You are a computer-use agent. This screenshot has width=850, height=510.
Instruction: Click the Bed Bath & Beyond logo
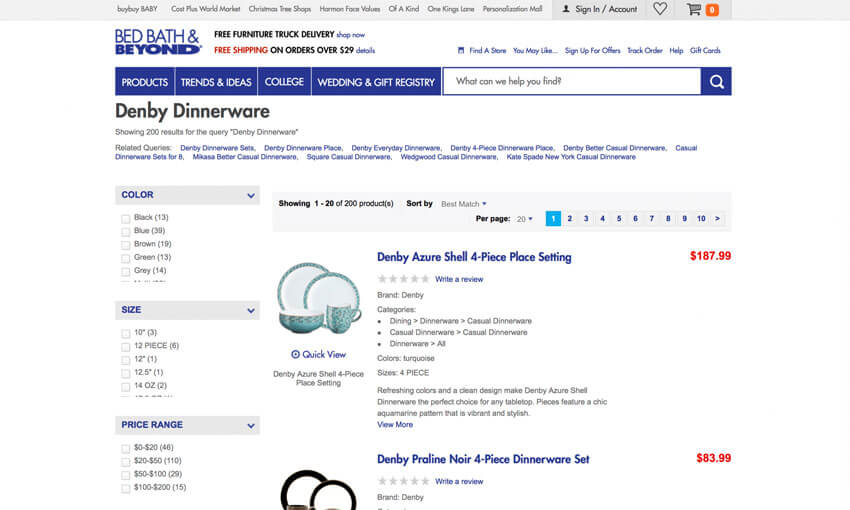pos(158,42)
